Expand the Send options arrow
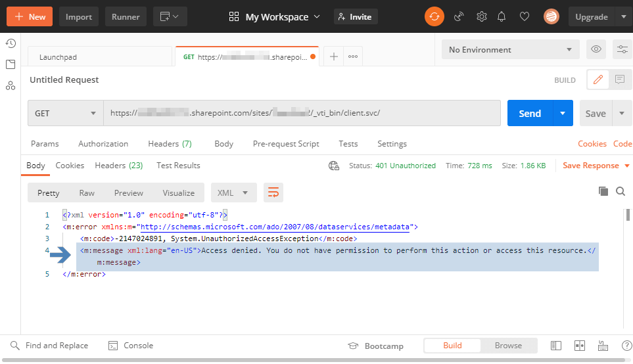Screen dimensions: 633x364 [x=563, y=114]
